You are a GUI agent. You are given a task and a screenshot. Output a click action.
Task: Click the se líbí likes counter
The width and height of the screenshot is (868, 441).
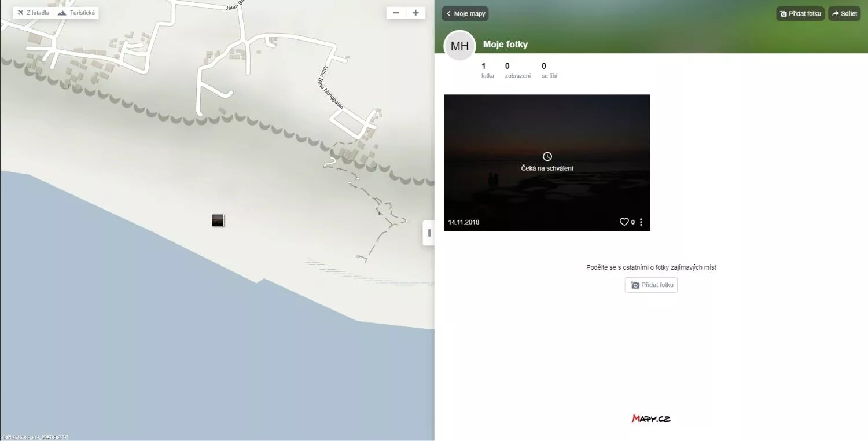549,71
